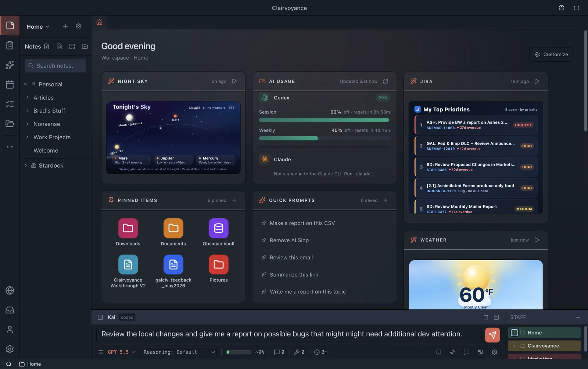Image resolution: width=588 pixels, height=369 pixels.
Task: Open the GPT 5.5 model dropdown
Action: pyautogui.click(x=121, y=352)
